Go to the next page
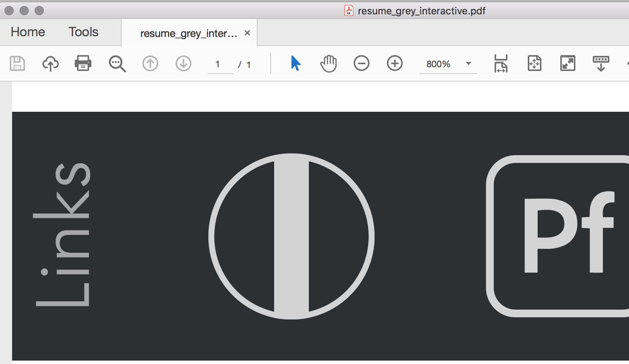This screenshot has width=629, height=364. (183, 63)
